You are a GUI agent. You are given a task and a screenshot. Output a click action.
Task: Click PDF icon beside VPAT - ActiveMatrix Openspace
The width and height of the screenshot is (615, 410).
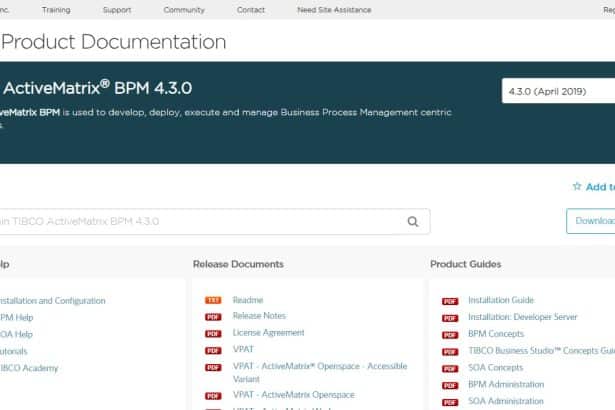[213, 396]
